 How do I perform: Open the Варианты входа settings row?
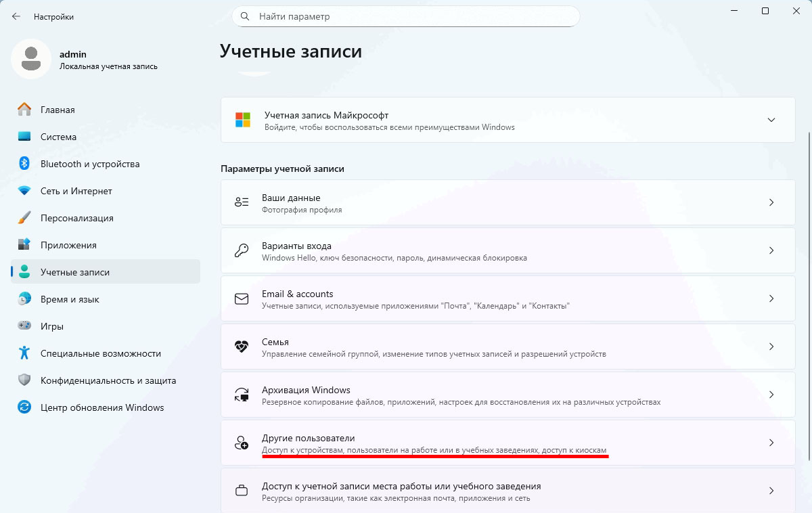(507, 250)
